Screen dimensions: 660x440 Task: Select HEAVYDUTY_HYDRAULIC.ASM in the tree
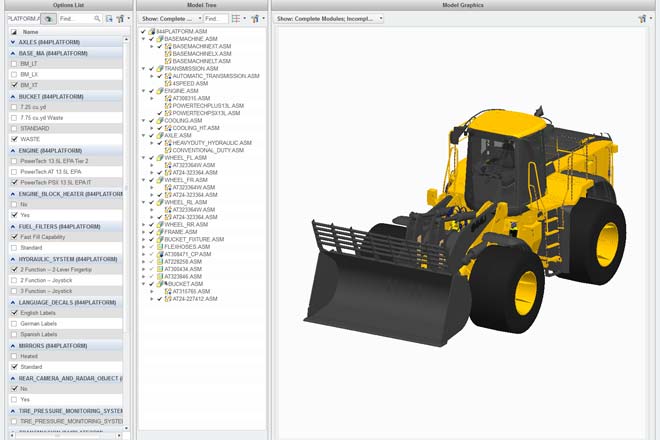coord(212,143)
